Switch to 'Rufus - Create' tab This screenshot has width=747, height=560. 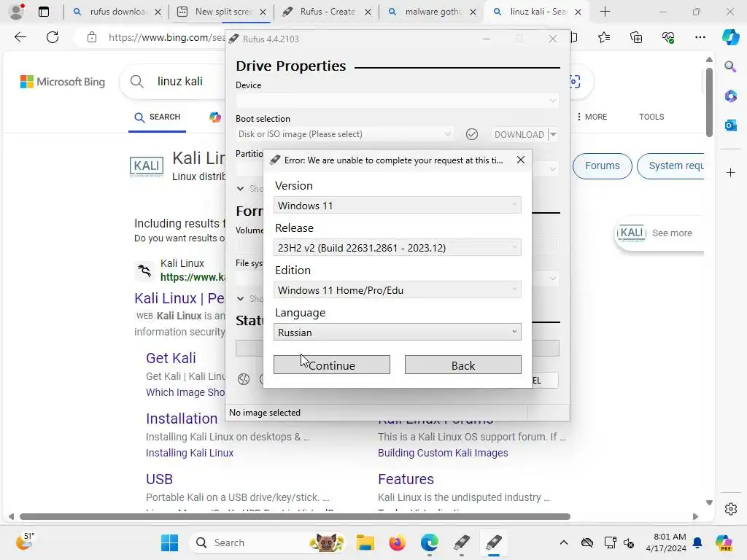pos(326,12)
